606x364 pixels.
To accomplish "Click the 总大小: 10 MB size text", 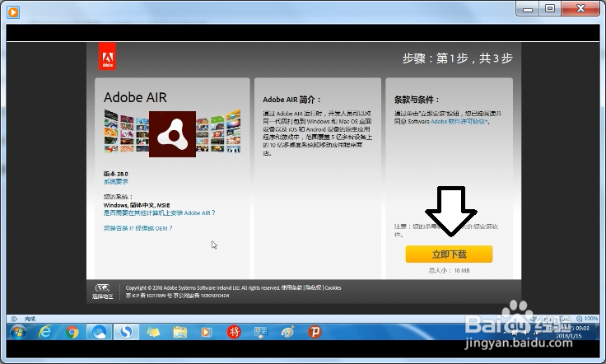I will pyautogui.click(x=449, y=270).
